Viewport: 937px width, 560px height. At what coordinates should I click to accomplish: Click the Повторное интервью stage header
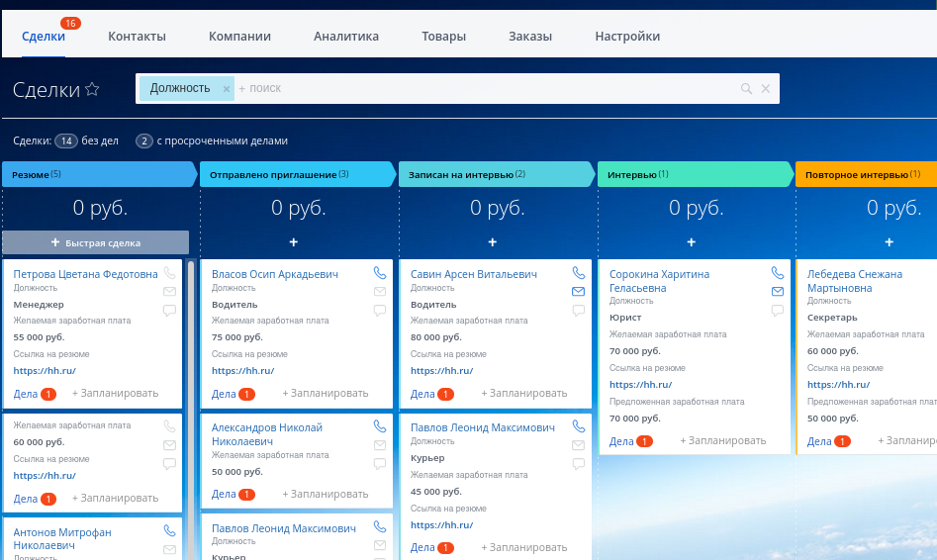(867, 174)
